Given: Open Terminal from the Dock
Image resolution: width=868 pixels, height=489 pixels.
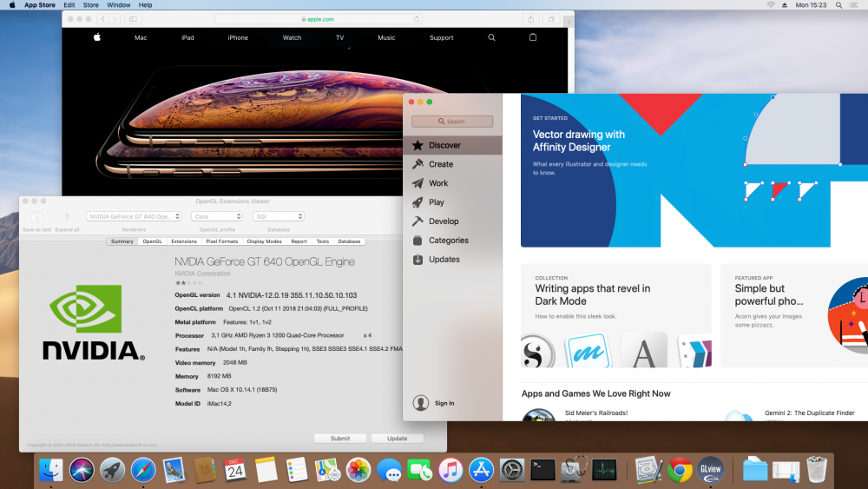Looking at the screenshot, I should 542,471.
